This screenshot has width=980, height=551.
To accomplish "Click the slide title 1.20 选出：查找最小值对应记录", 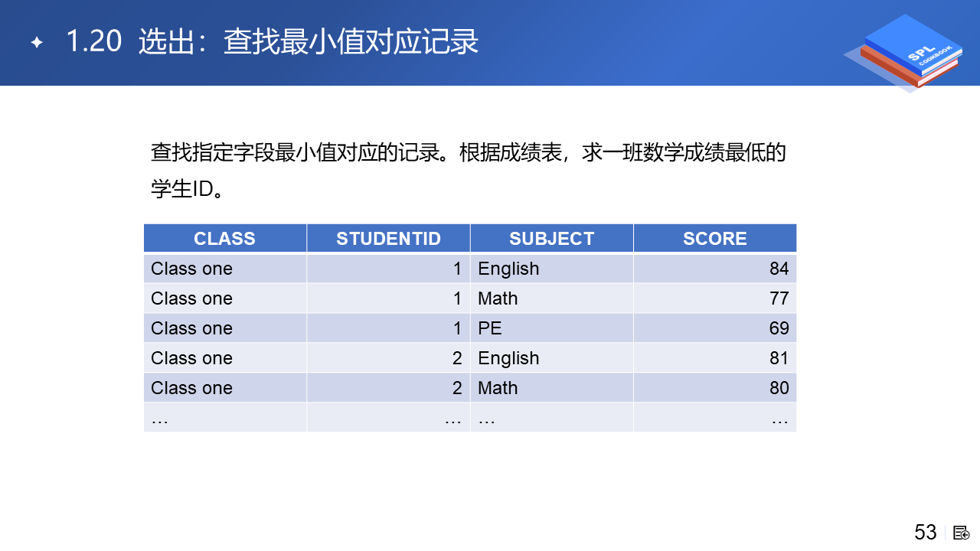I will click(x=272, y=41).
